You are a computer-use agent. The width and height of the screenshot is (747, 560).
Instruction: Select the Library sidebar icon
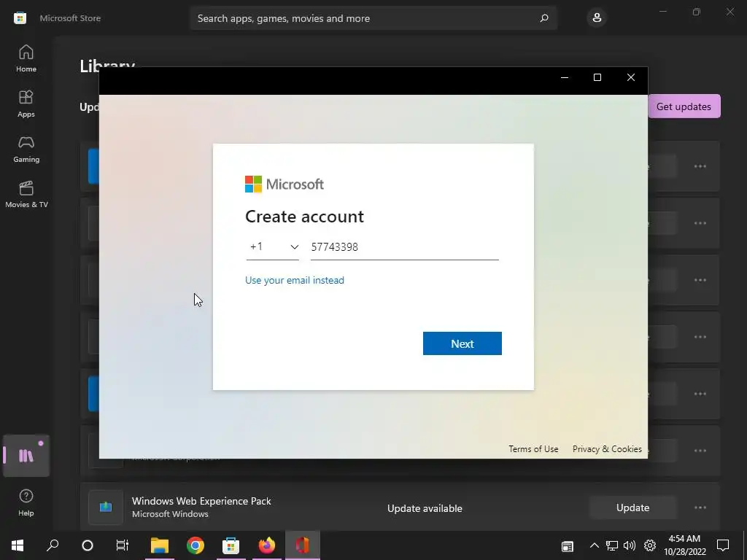[26, 456]
